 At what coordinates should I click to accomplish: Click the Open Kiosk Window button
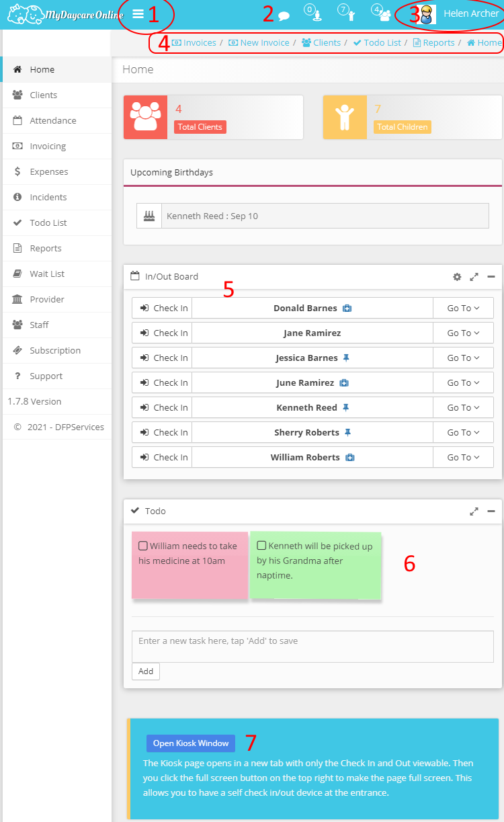click(x=190, y=743)
